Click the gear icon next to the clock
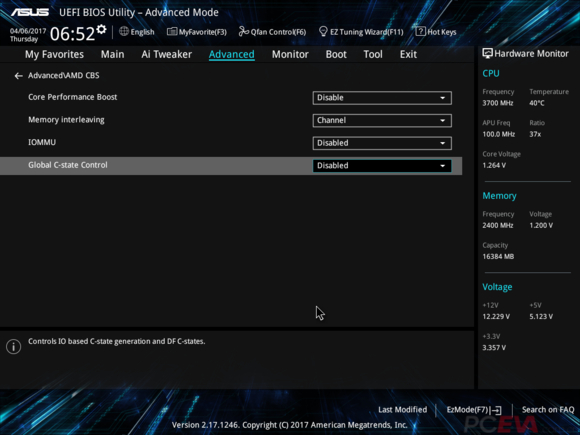Image resolution: width=580 pixels, height=435 pixels. click(x=101, y=29)
